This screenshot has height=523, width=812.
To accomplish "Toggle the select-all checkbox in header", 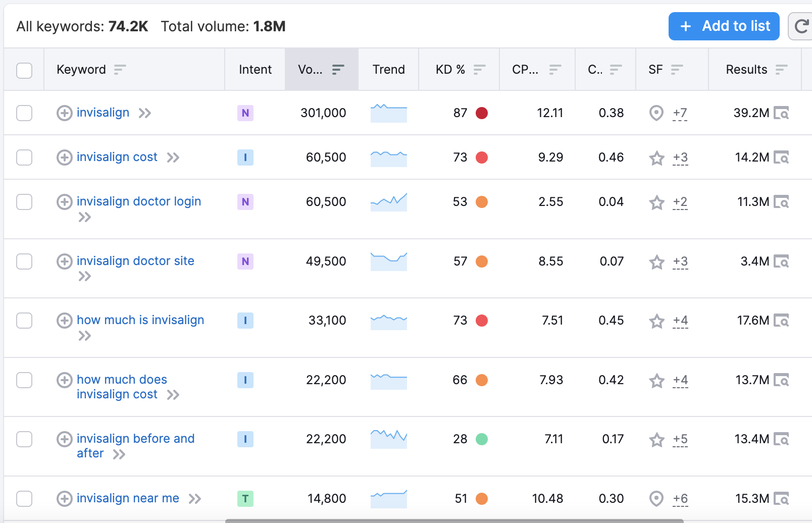I will click(24, 70).
